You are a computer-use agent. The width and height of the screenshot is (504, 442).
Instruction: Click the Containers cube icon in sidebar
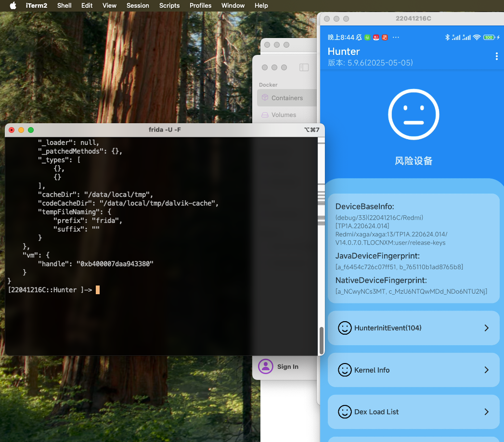pyautogui.click(x=265, y=98)
